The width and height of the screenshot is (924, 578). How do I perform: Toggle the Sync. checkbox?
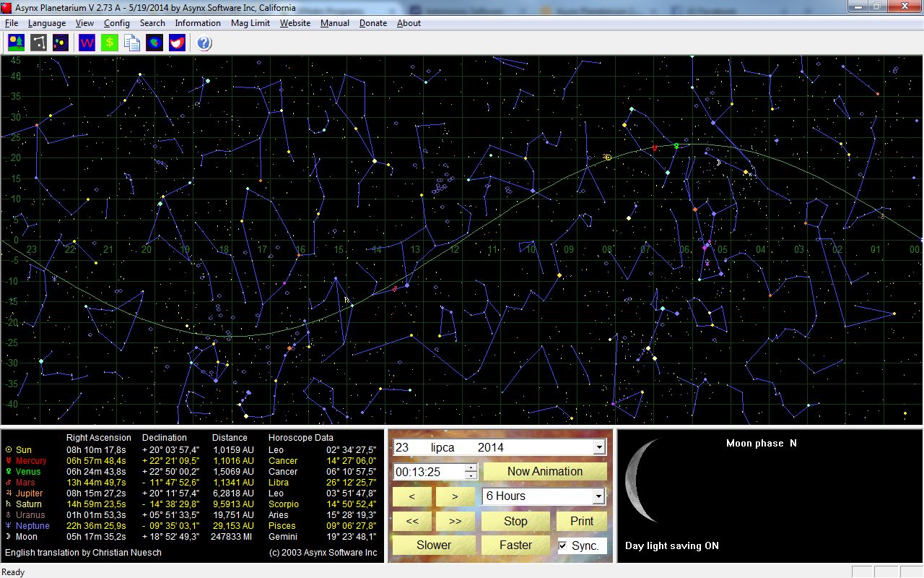point(563,545)
